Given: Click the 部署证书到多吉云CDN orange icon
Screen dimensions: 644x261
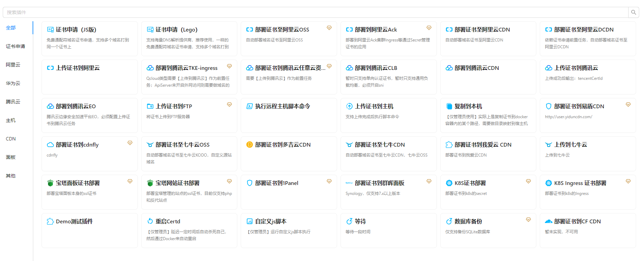Looking at the screenshot, I should click(250, 145).
